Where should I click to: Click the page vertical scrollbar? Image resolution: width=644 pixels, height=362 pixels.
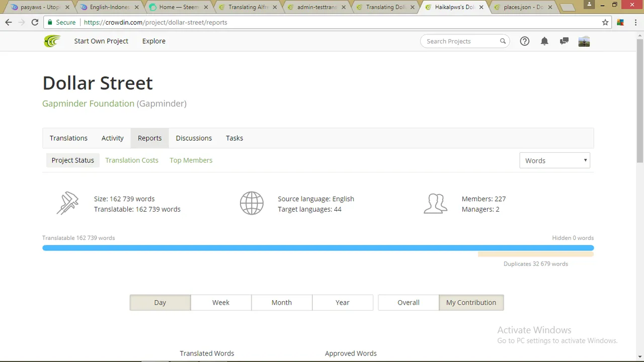(x=640, y=101)
